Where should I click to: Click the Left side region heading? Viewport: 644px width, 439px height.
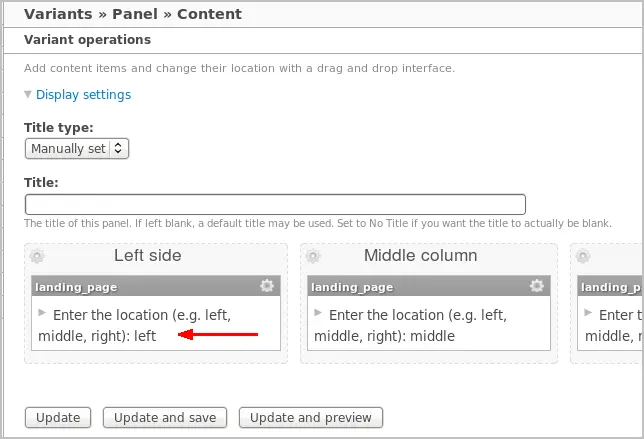tap(148, 256)
